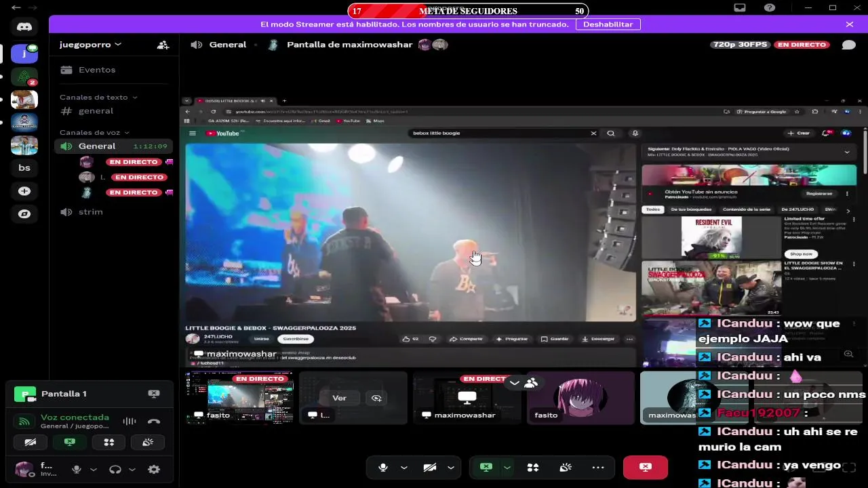This screenshot has width=868, height=488.
Task: Expand microphone options in call bar
Action: click(x=404, y=468)
